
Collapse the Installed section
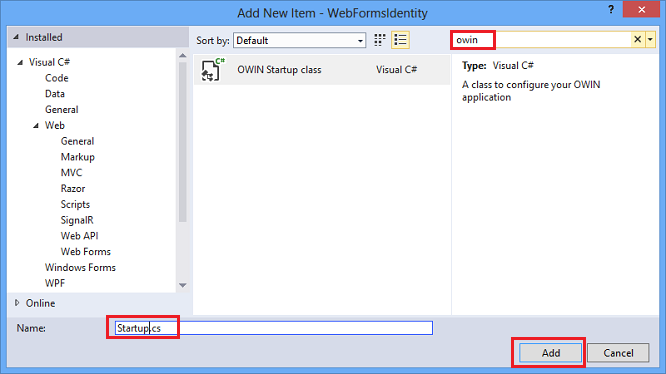(x=16, y=37)
